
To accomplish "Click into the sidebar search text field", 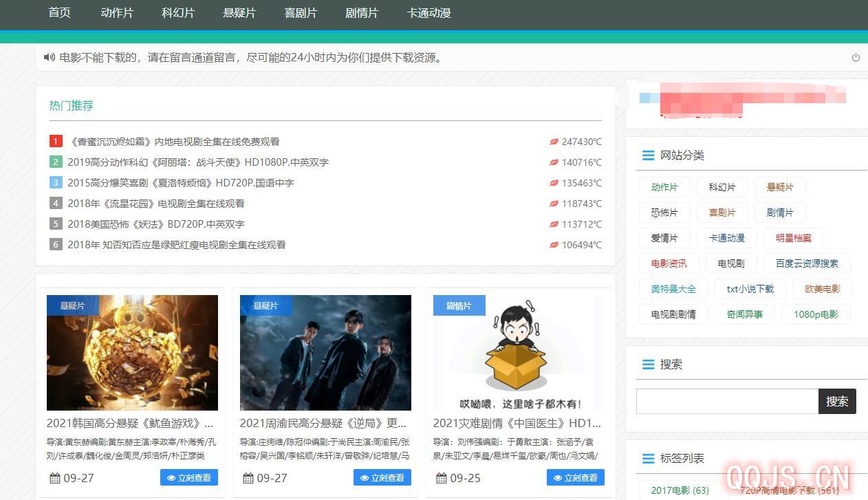I will coord(726,402).
